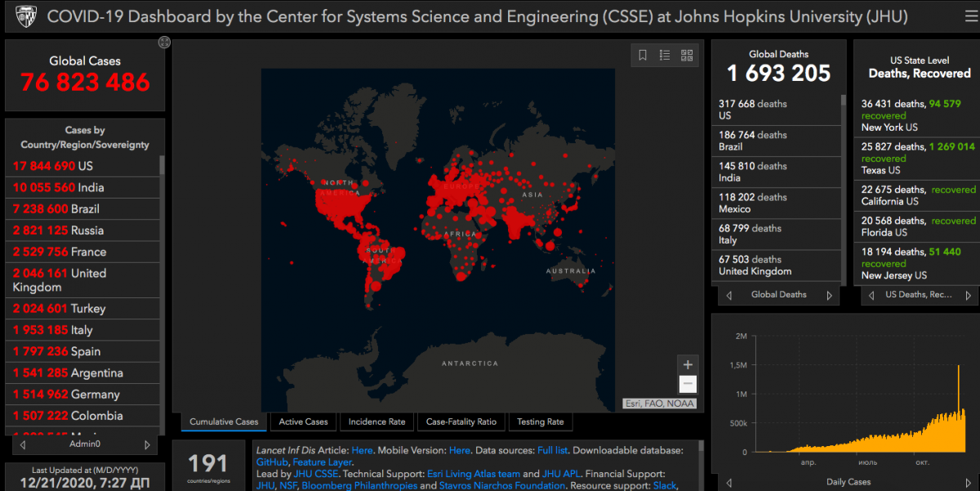Click the Esri, FAO, NOAA map attribution
Image resolution: width=980 pixels, height=491 pixels.
pyautogui.click(x=658, y=403)
